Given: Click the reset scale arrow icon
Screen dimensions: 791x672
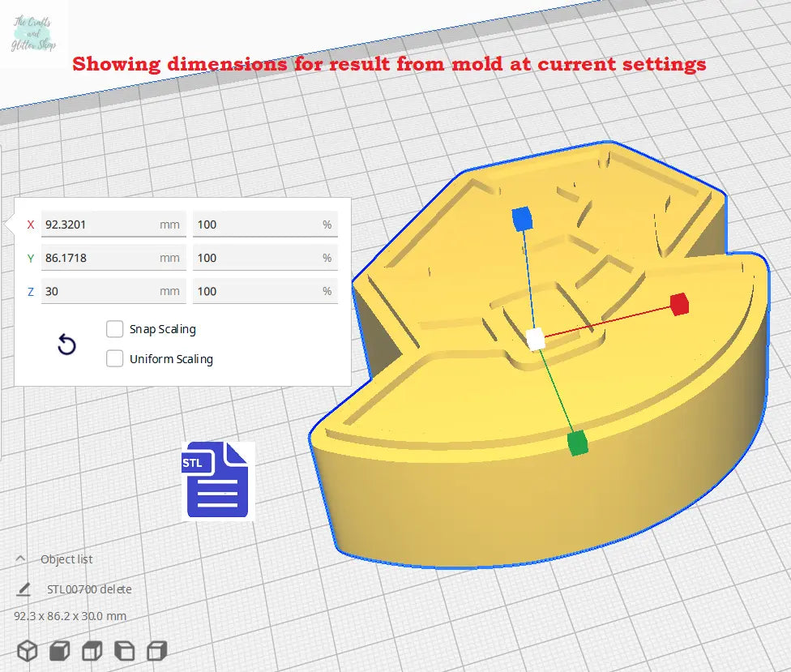Looking at the screenshot, I should pyautogui.click(x=66, y=345).
